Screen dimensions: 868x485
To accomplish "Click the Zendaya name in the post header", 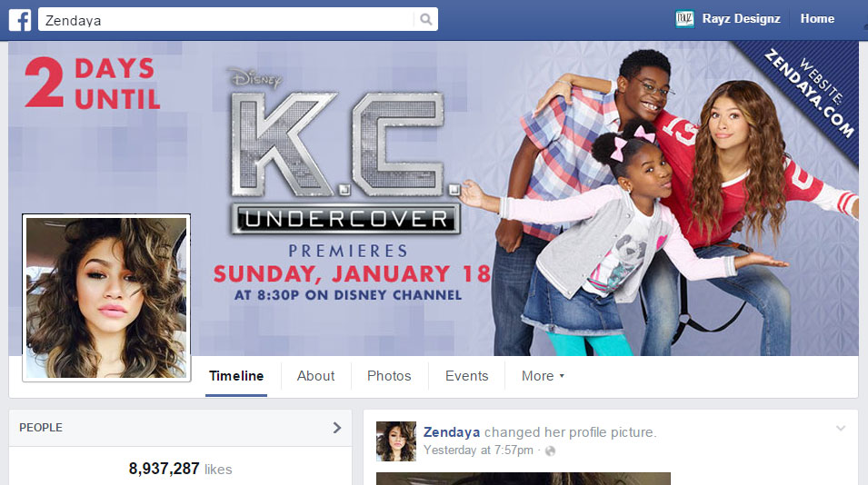I will [x=452, y=432].
